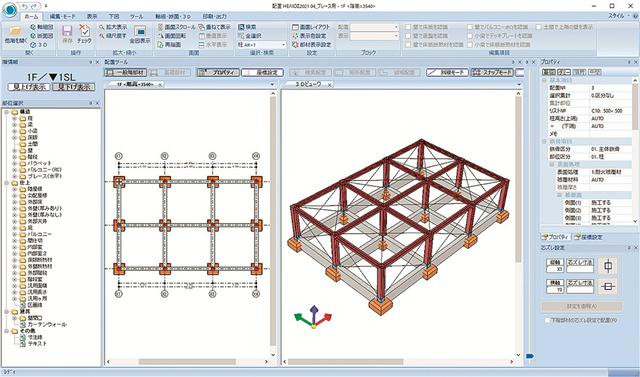Collapse the 仕上 category in the tree
Image resolution: width=640 pixels, height=377 pixels.
tap(7, 183)
